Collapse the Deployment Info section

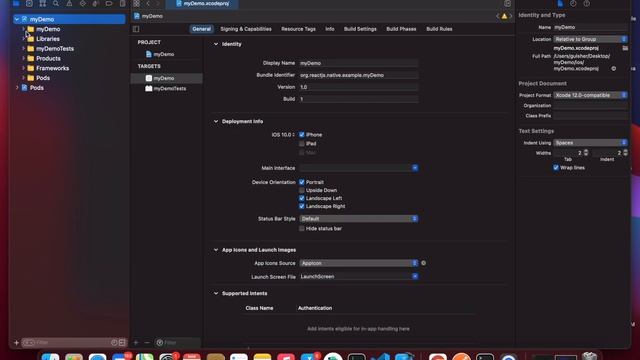click(x=216, y=121)
